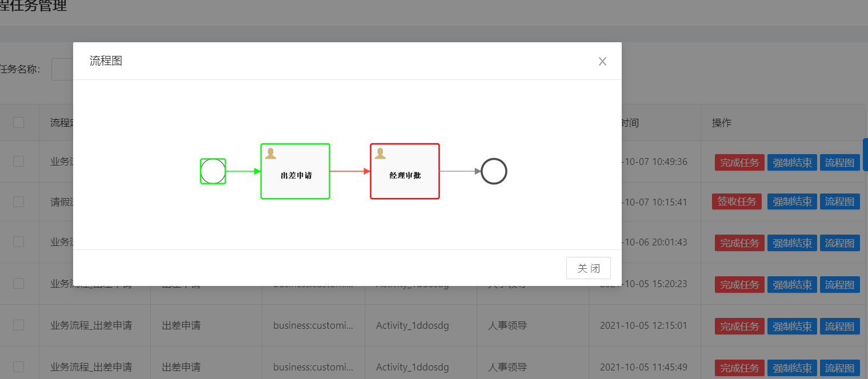Click the business:customi... cell in the 12:15:01 row

[313, 325]
